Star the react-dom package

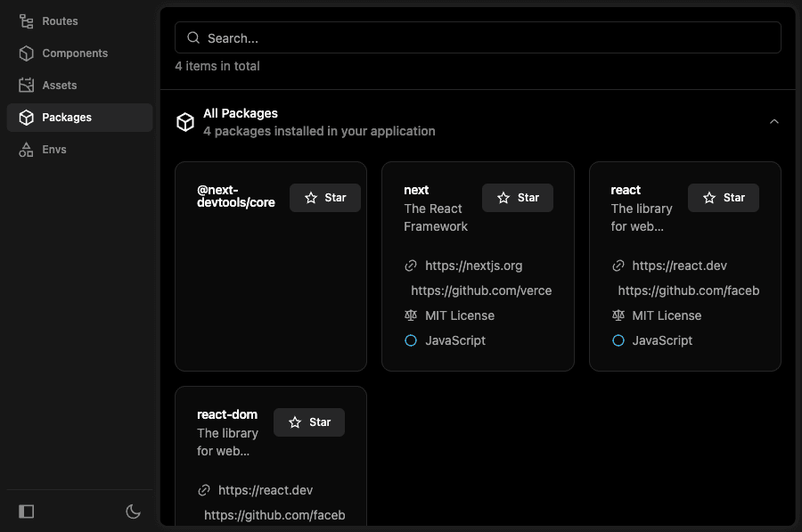(x=309, y=422)
